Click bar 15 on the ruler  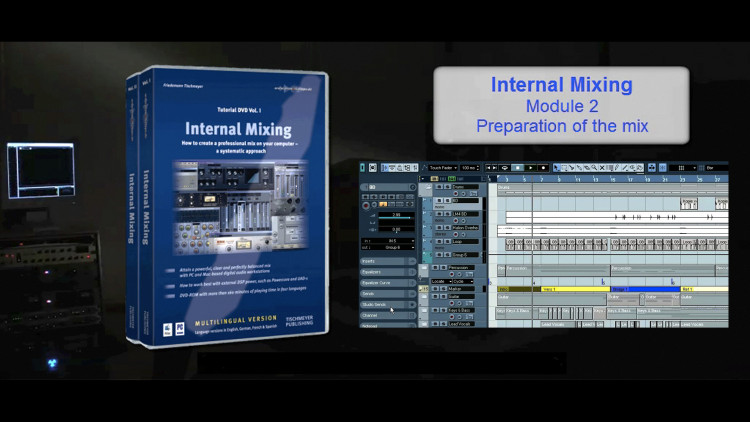coord(612,178)
